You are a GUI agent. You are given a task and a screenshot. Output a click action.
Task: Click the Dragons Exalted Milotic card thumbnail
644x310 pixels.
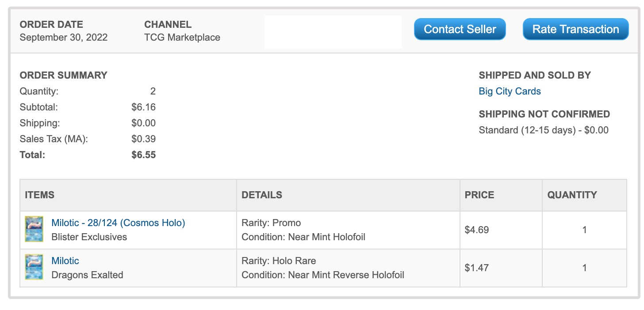coord(34,267)
